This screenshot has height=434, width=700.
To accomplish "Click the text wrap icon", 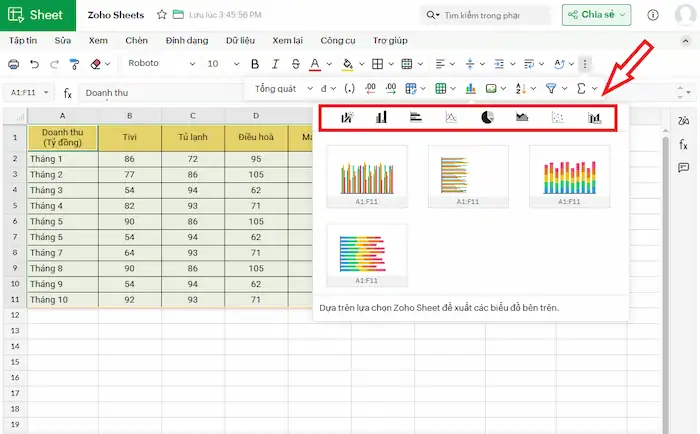I will point(529,64).
